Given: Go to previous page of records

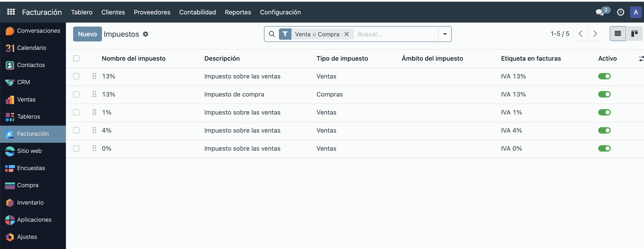Looking at the screenshot, I should coord(580,34).
